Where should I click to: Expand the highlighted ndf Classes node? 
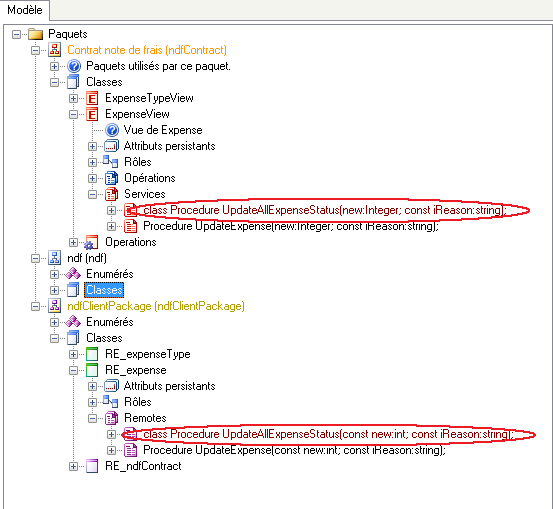(54, 290)
